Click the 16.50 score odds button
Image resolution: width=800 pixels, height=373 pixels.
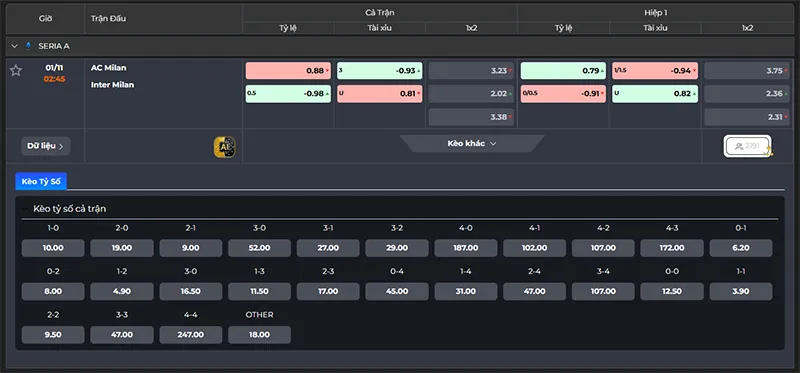tap(191, 291)
